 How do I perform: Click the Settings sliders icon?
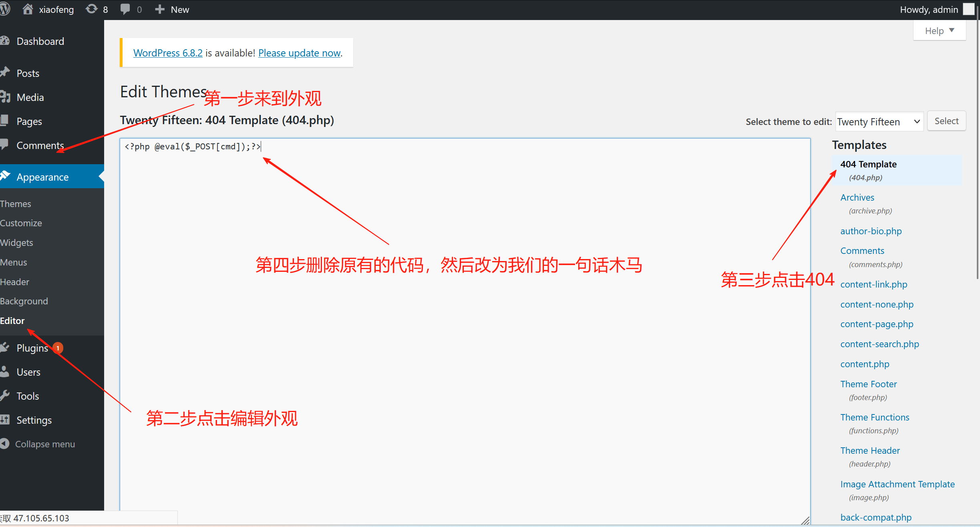tap(5, 420)
